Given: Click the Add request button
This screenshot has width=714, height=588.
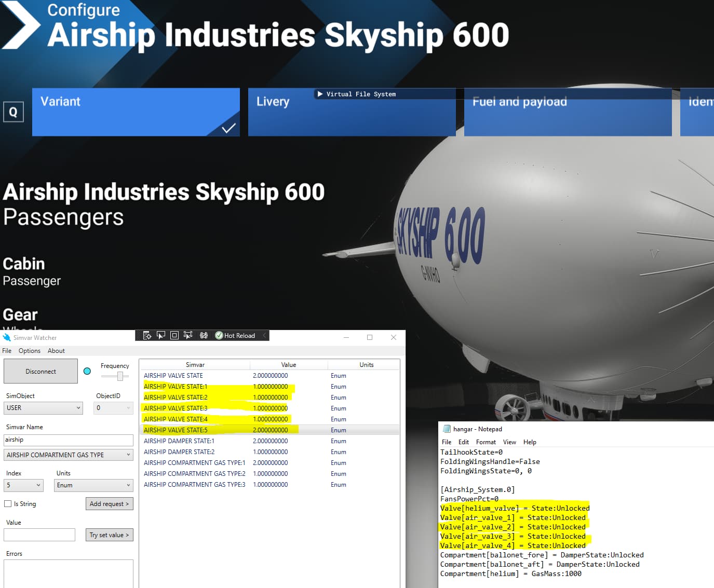Looking at the screenshot, I should click(109, 503).
